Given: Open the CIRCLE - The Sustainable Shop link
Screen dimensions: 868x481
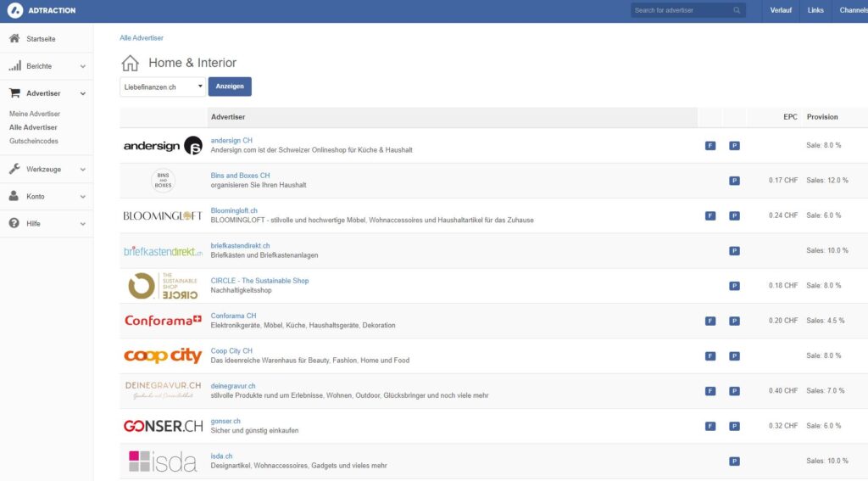Looking at the screenshot, I should click(259, 281).
